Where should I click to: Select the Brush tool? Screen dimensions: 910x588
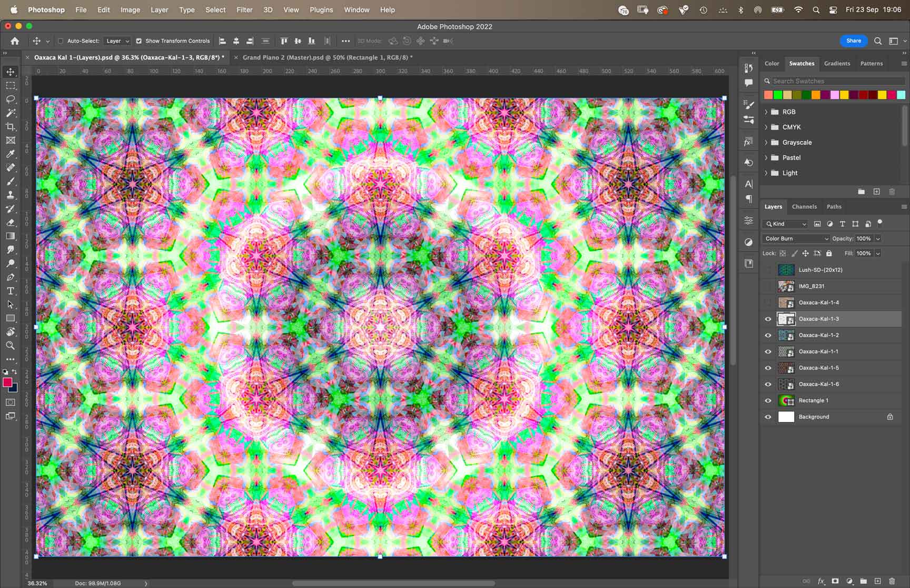[11, 181]
